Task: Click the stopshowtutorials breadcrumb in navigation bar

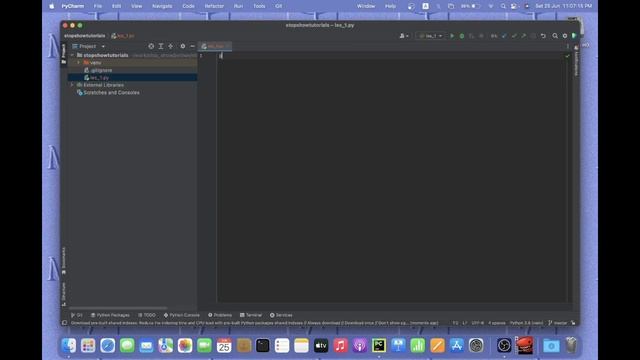Action: click(x=84, y=36)
